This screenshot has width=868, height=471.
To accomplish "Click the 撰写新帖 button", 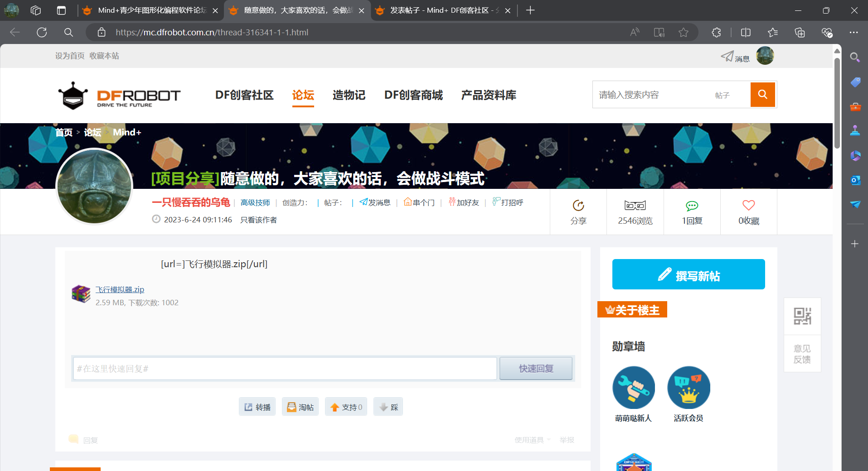I will point(689,274).
